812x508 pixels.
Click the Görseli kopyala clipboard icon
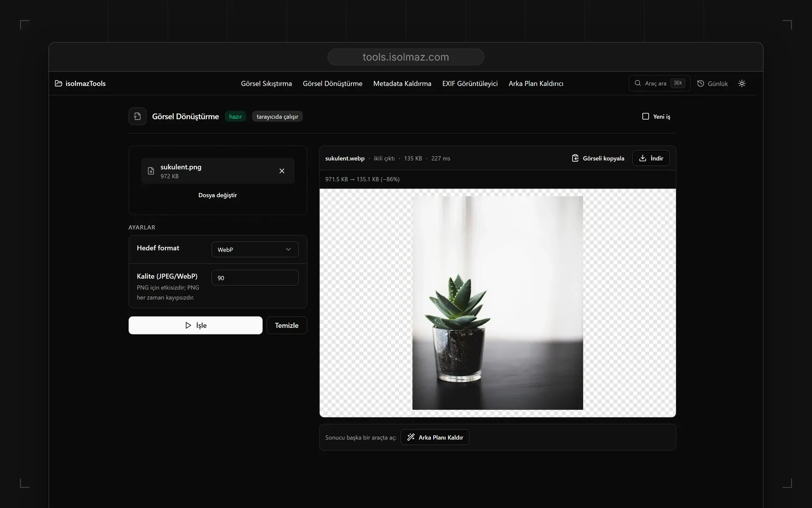point(575,158)
